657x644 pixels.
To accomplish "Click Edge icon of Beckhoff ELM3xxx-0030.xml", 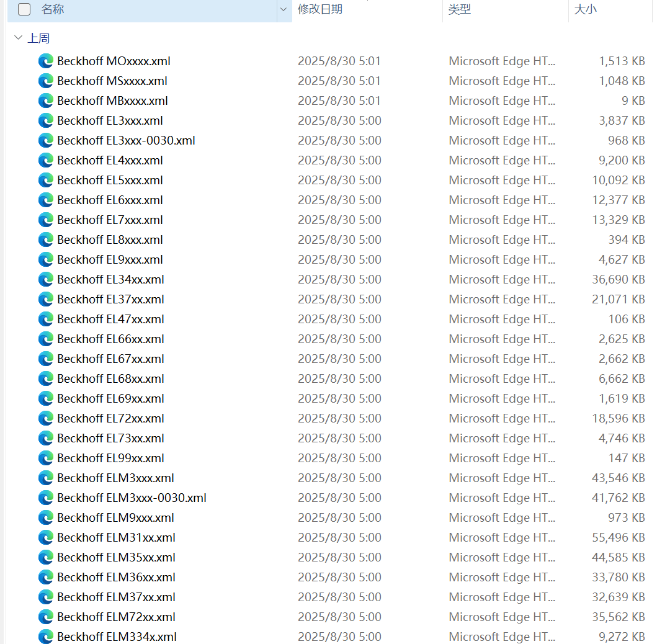I will point(46,498).
